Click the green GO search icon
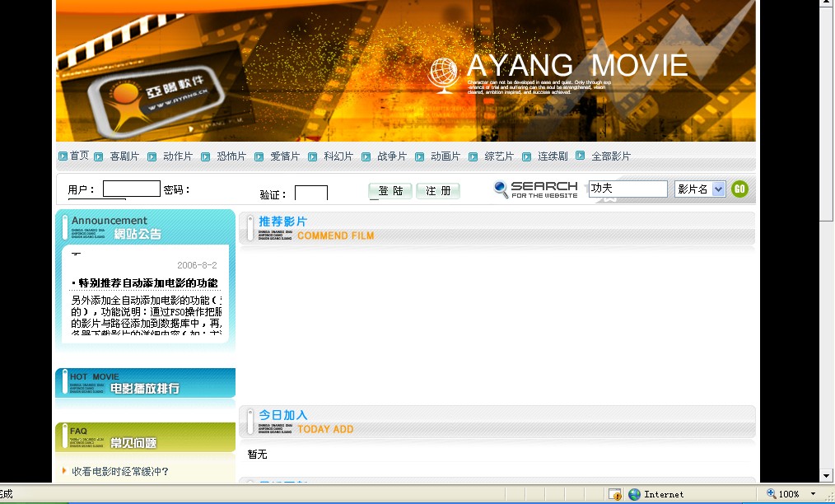The height and width of the screenshot is (504, 835). click(739, 189)
